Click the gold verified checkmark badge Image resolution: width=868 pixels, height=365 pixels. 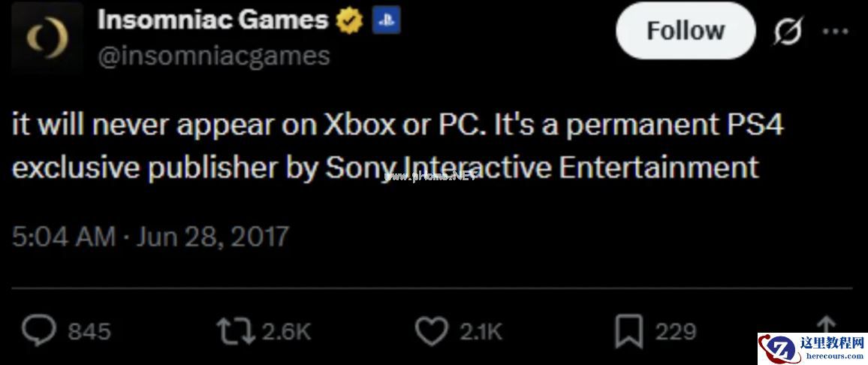(348, 21)
